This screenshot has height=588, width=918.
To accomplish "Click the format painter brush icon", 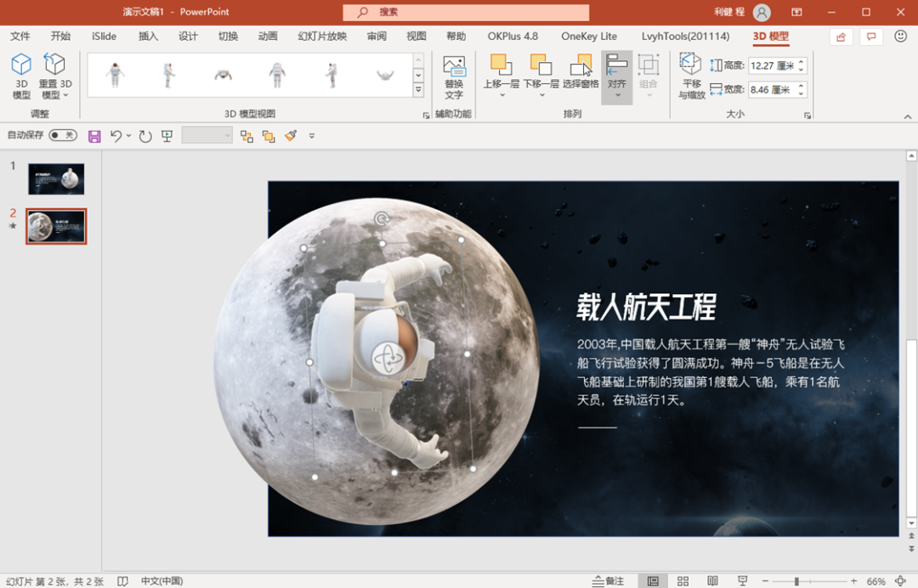I will [291, 136].
